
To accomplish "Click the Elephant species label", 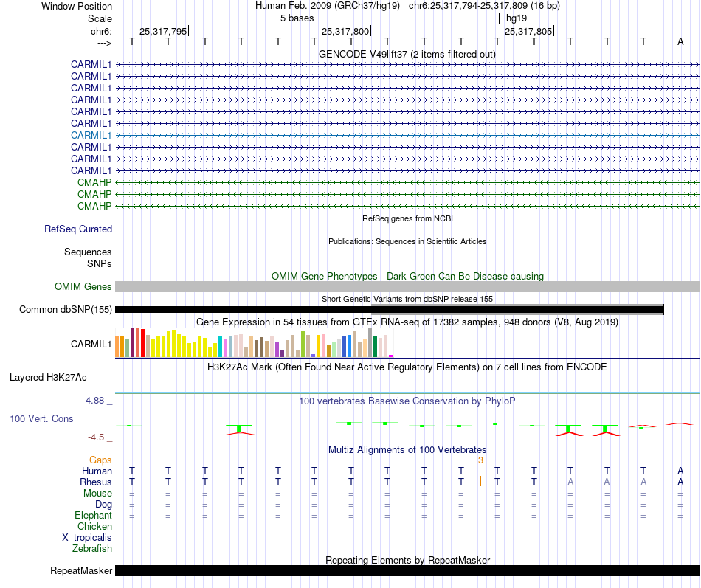I will tap(93, 515).
